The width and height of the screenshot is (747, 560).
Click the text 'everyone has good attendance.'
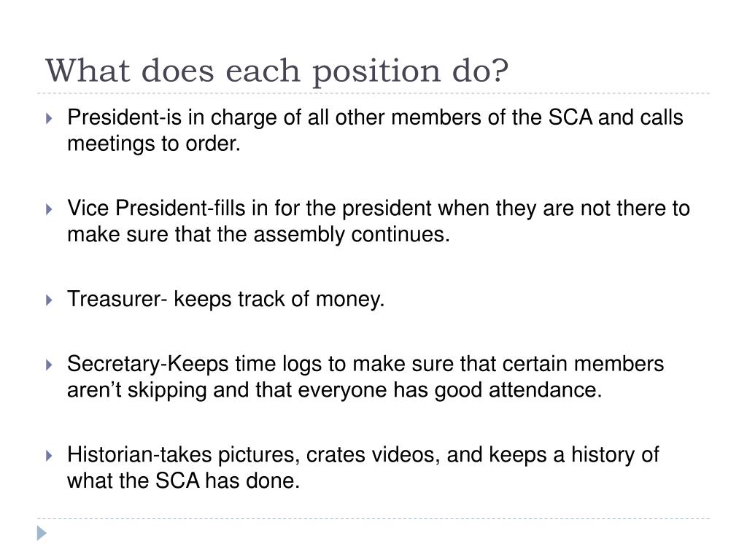pyautogui.click(x=450, y=390)
